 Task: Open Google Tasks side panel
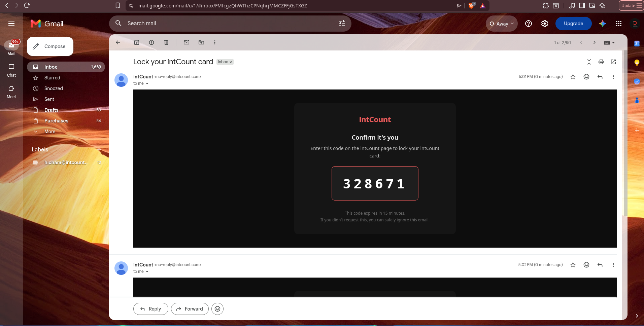(637, 81)
